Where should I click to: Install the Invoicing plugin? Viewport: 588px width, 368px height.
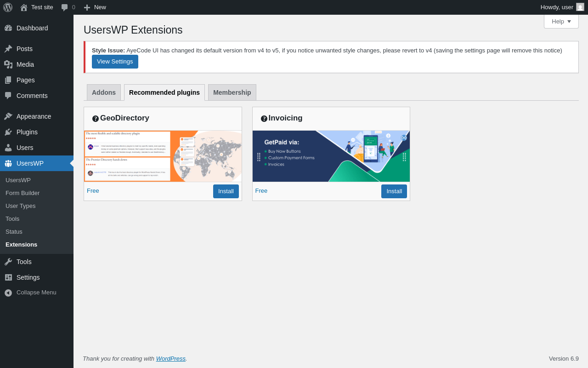pyautogui.click(x=394, y=191)
